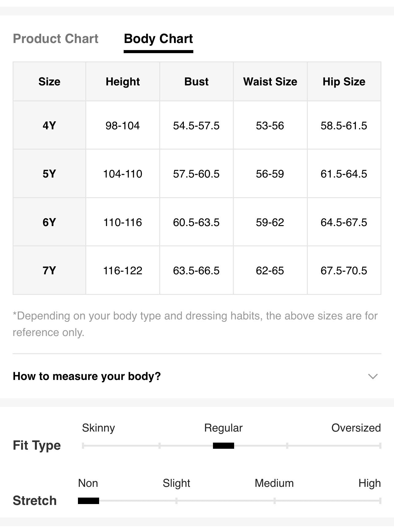Click the Stretch Non indicator bar
The image size is (394, 532).
coord(88,501)
